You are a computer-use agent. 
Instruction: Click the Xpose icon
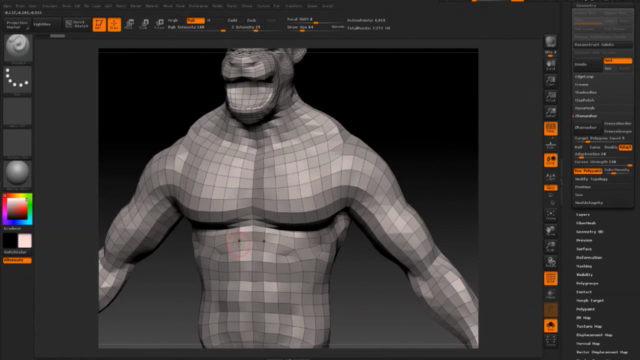(551, 341)
